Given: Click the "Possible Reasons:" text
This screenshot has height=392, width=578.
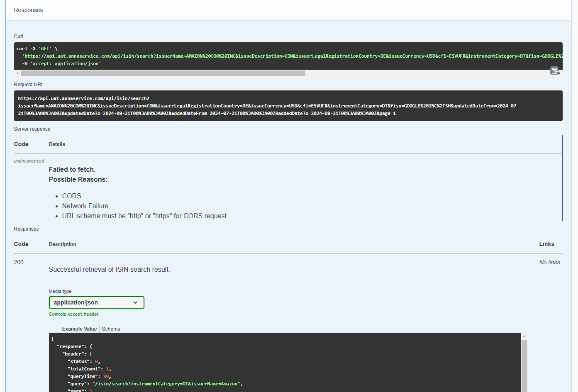Looking at the screenshot, I should [x=78, y=179].
